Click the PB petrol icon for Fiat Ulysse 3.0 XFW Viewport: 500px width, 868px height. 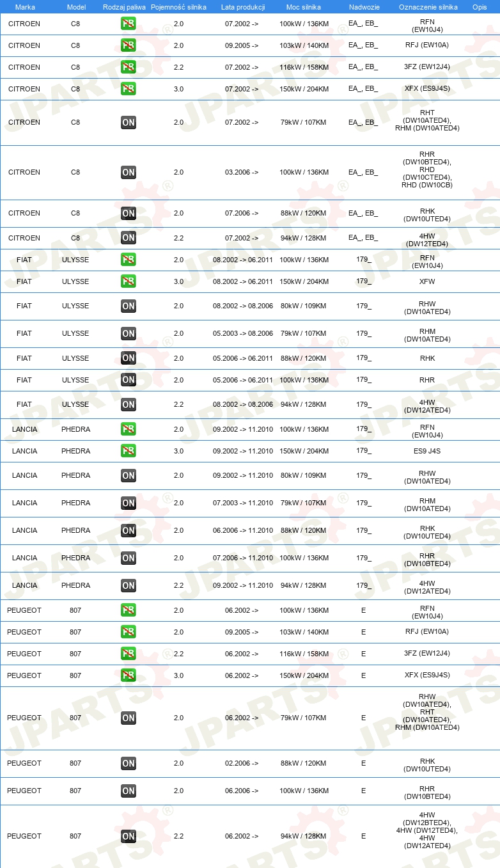(x=129, y=281)
